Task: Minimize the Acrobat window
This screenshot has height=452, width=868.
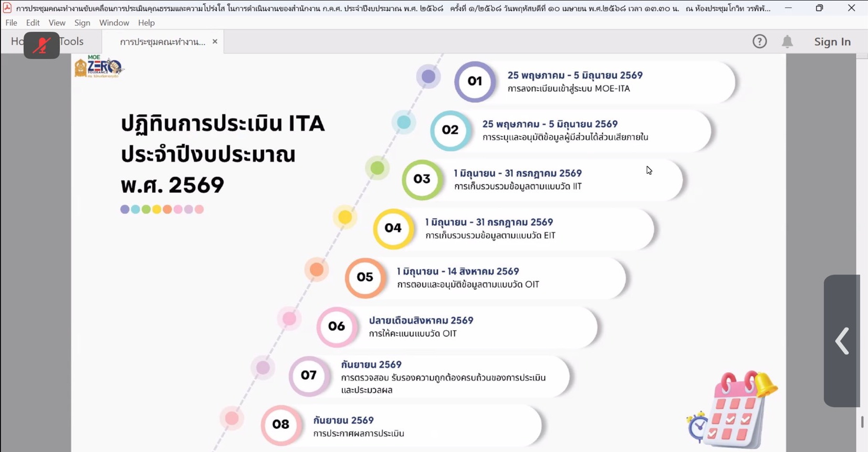Action: [x=788, y=8]
